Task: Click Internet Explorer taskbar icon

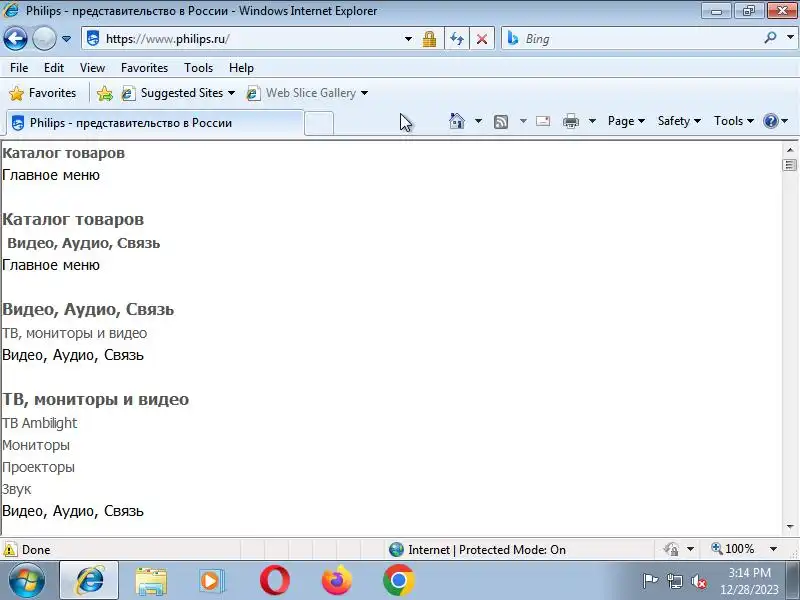Action: click(x=89, y=581)
